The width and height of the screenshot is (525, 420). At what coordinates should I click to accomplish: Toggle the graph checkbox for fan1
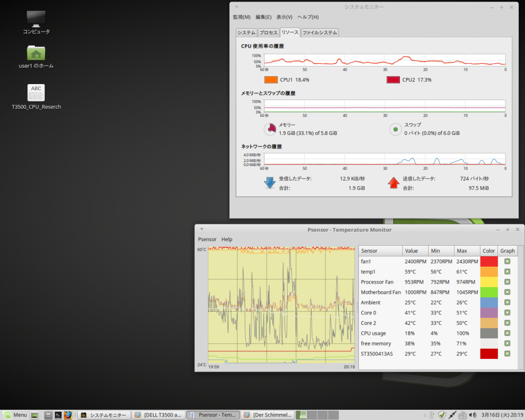[x=507, y=262]
